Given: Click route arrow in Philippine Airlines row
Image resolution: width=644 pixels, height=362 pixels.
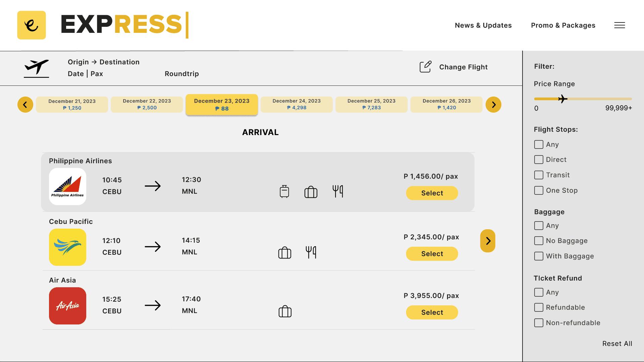Looking at the screenshot, I should 153,186.
